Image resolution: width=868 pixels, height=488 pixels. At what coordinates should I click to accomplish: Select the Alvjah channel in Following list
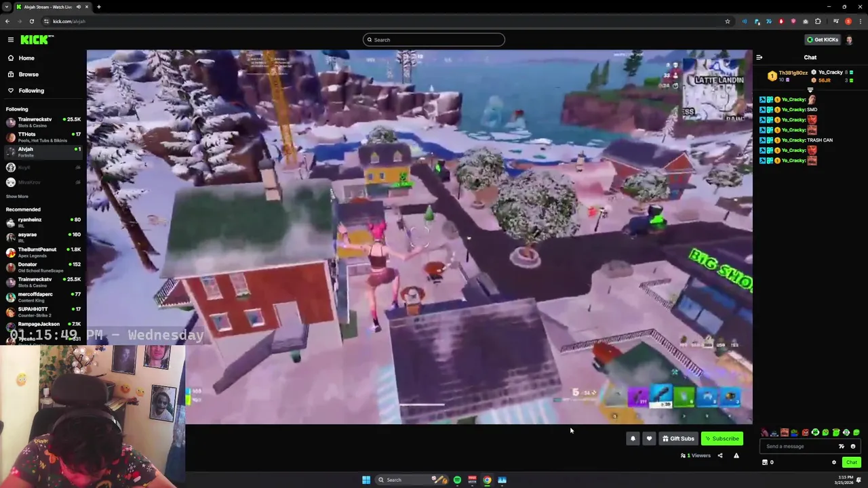(x=43, y=152)
